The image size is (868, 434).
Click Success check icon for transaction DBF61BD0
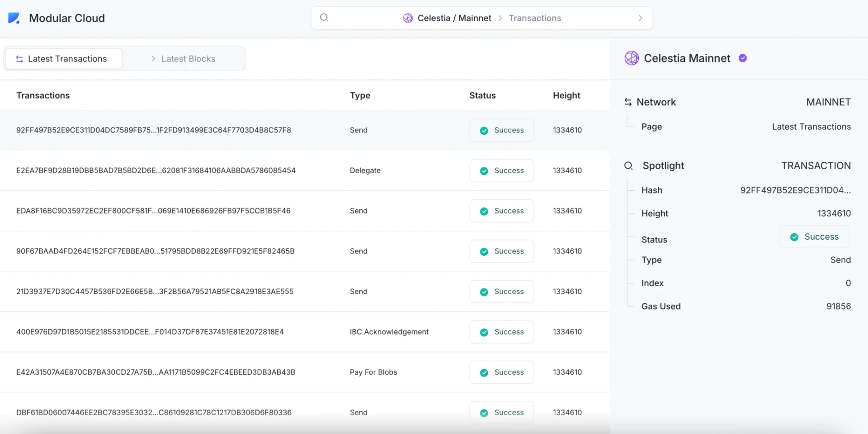click(x=484, y=413)
